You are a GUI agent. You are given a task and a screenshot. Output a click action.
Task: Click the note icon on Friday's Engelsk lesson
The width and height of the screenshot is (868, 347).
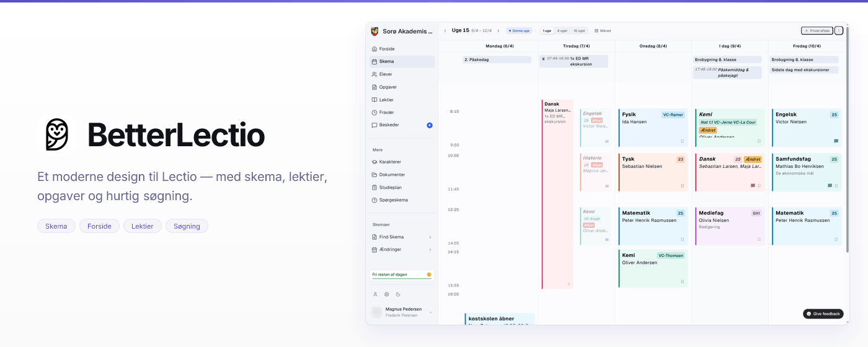click(x=836, y=141)
